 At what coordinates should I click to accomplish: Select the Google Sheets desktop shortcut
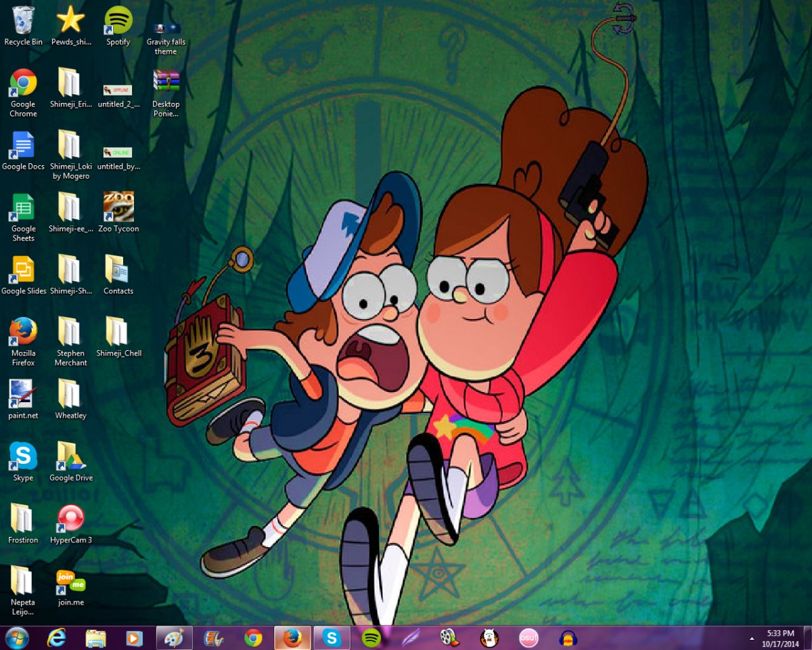pos(23,207)
